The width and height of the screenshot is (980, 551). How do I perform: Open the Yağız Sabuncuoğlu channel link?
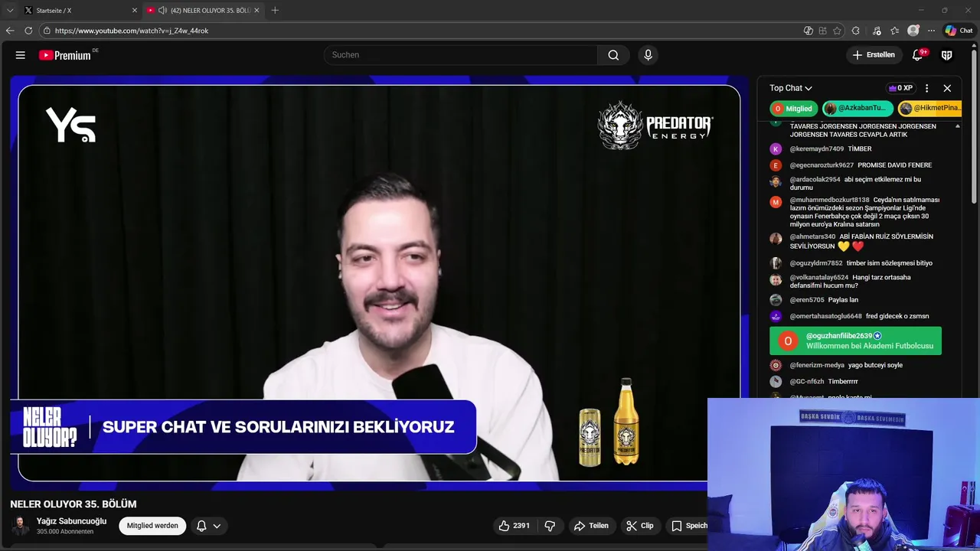pos(71,521)
